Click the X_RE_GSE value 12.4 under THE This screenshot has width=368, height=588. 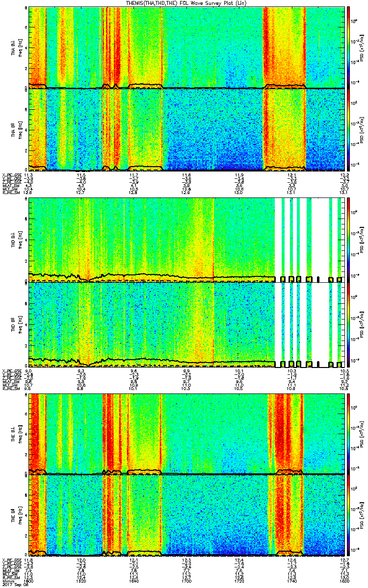click(239, 560)
